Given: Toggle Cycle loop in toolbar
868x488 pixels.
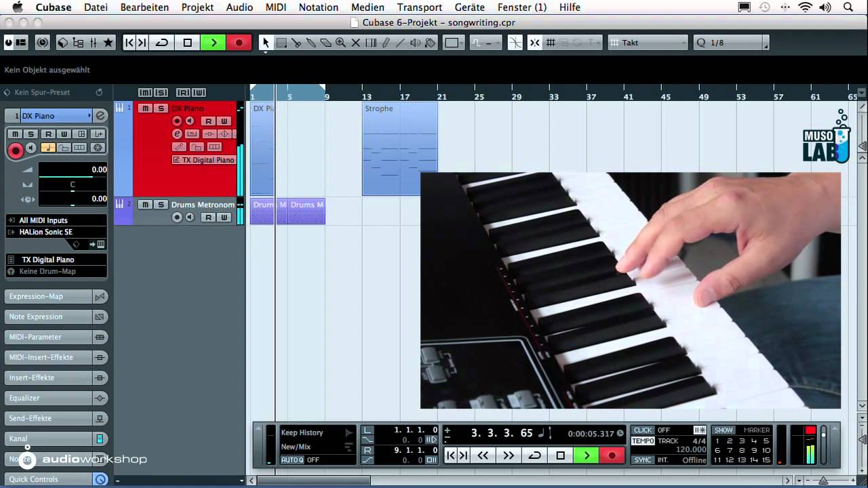Looking at the screenshot, I should point(162,43).
